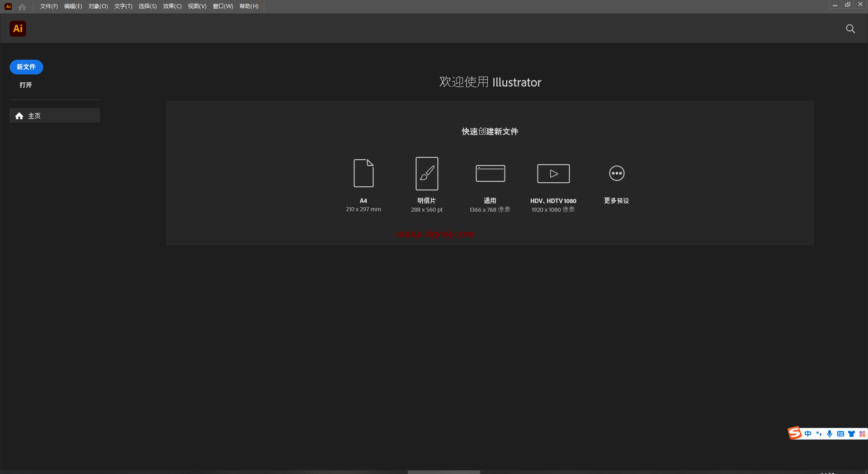Image resolution: width=868 pixels, height=474 pixels.
Task: Select the 通用 1366 x 768 preset icon
Action: [490, 173]
